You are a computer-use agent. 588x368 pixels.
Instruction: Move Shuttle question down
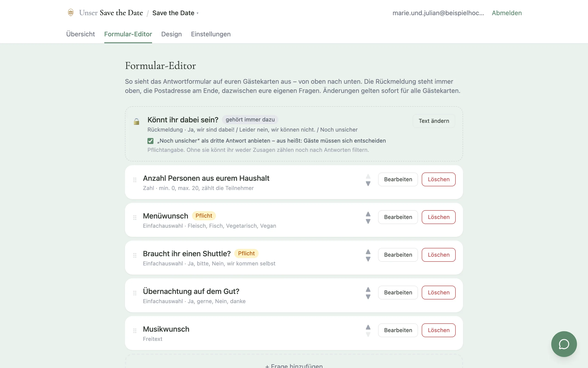coord(368,259)
